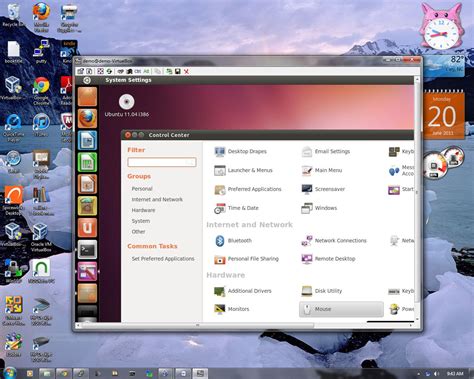This screenshot has width=474, height=379.
Task: Click the full-screen icon in viewer toolbar
Action: tap(100, 71)
